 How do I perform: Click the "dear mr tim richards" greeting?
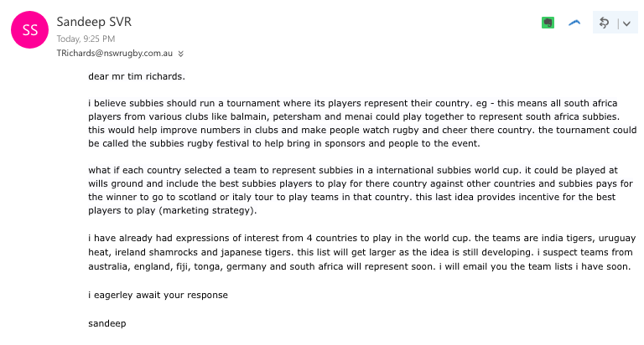click(137, 76)
